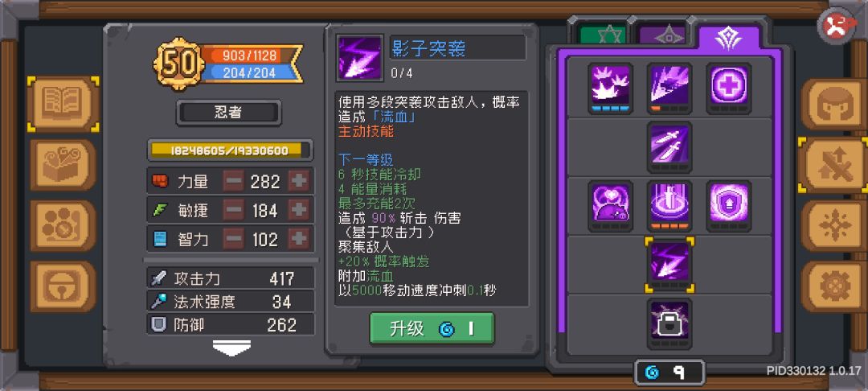Select the purple healing cross skill
The image size is (868, 391).
728,88
